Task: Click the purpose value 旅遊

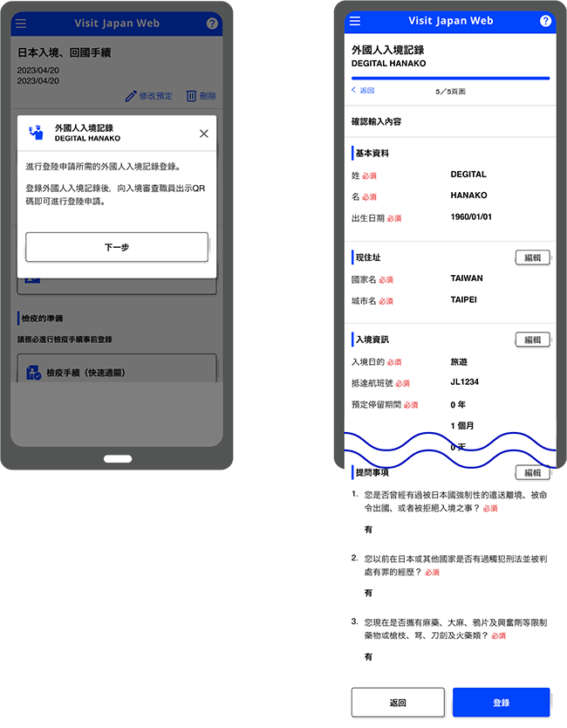Action: (x=459, y=361)
